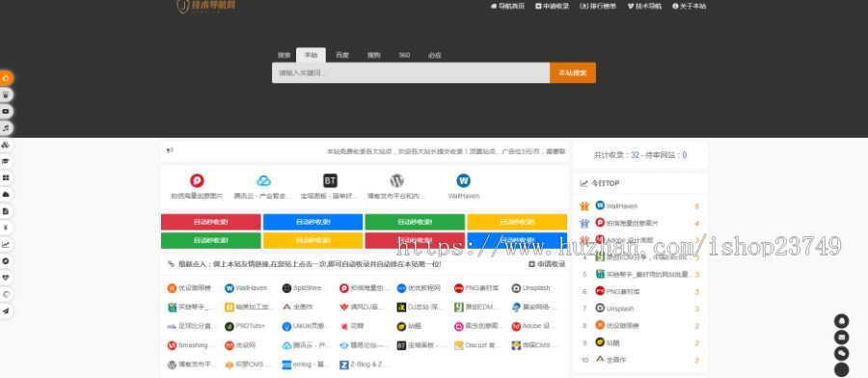Screen dimensions: 868x378
Task: Select the video play sidebar icon
Action: point(6,111)
